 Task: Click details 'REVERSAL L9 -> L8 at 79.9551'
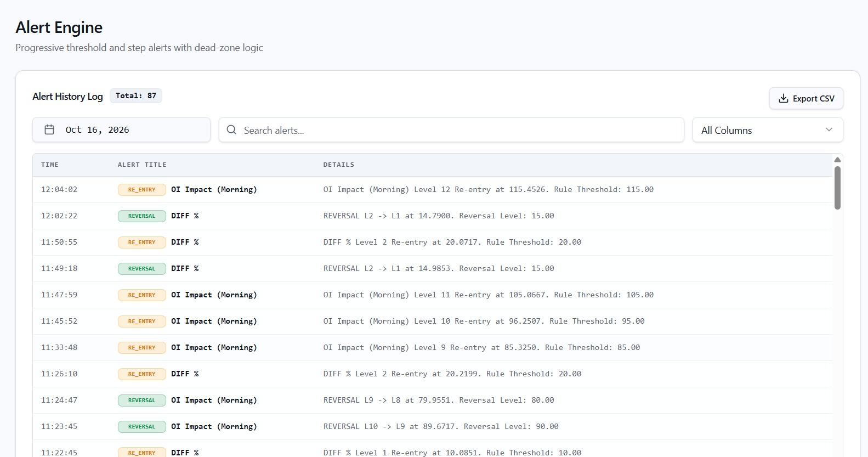tap(388, 400)
